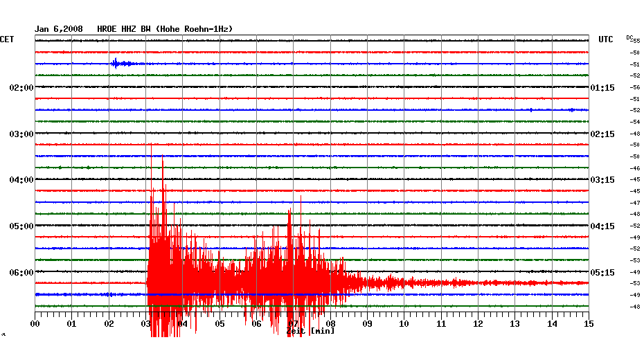This screenshot has width=644, height=342.
Task: Select the DC offset value "-54"
Action: click(635, 122)
